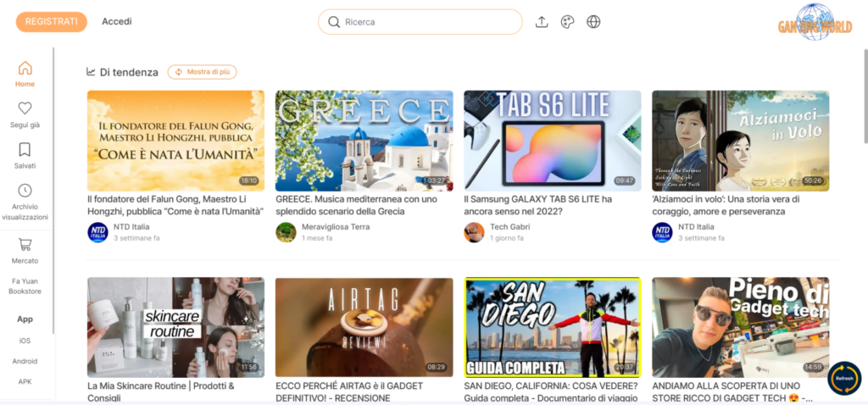868x405 pixels.
Task: Click the upload icon in the header
Action: tap(542, 22)
